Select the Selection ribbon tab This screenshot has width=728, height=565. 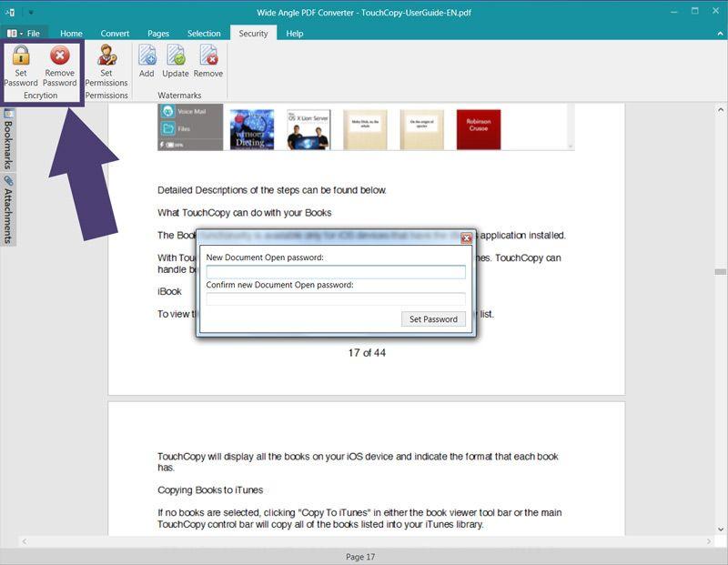pyautogui.click(x=204, y=34)
